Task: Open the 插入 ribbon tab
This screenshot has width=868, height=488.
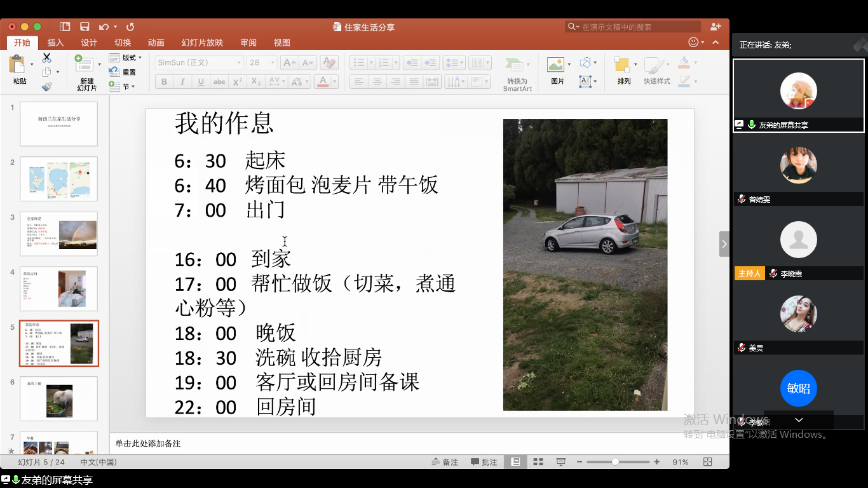Action: [x=56, y=43]
